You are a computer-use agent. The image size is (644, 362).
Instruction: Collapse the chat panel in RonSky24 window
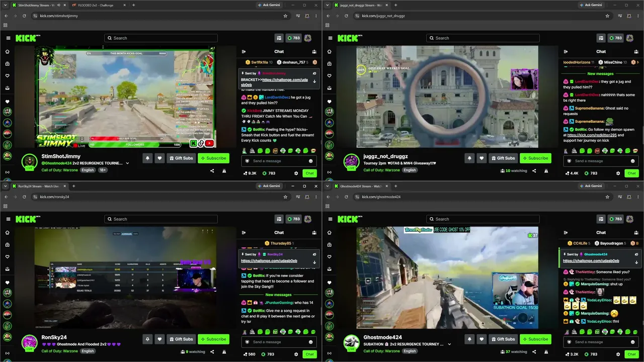click(244, 232)
